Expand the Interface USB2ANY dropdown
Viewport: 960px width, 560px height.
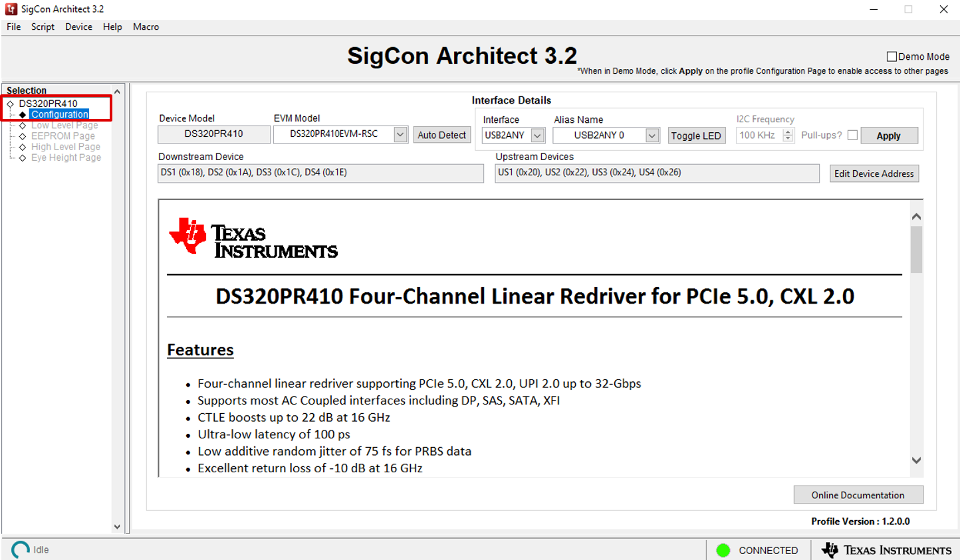537,136
